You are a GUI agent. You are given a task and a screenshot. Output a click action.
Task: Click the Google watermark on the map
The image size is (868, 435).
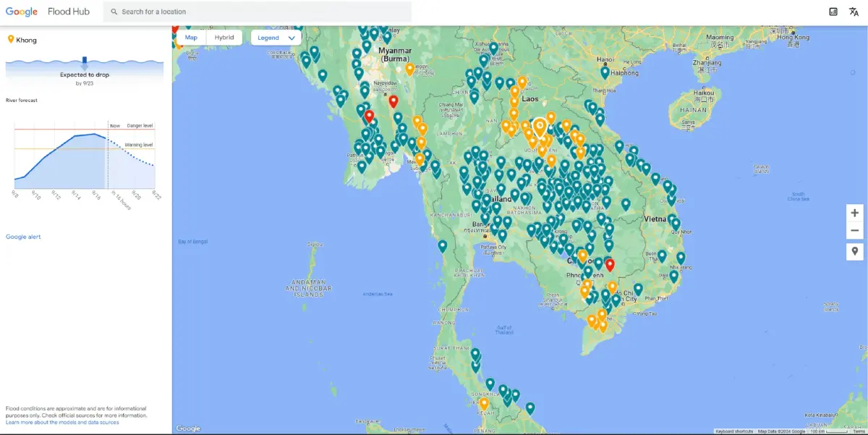(187, 428)
